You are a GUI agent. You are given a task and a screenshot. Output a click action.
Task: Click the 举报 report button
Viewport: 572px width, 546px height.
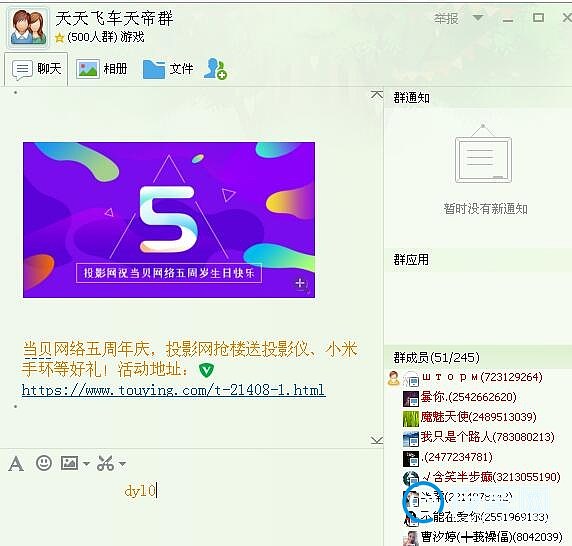pyautogui.click(x=446, y=18)
